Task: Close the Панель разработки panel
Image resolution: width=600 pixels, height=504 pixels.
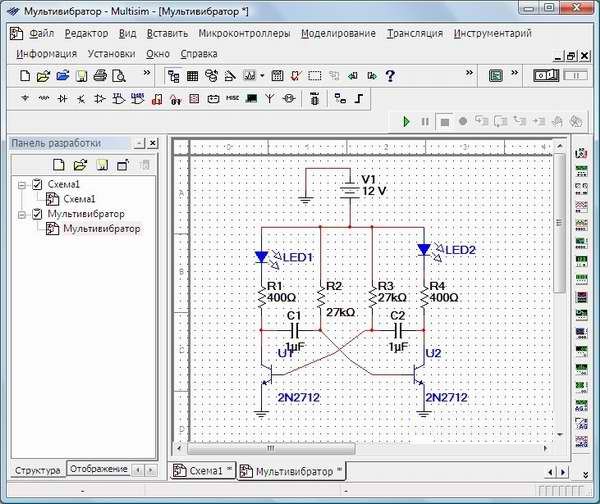Action: tap(153, 143)
